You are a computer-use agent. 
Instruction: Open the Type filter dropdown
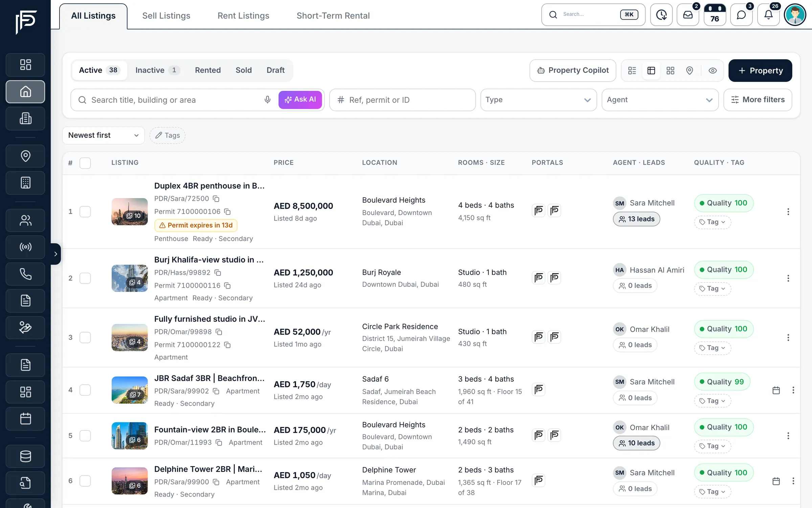[538, 100]
